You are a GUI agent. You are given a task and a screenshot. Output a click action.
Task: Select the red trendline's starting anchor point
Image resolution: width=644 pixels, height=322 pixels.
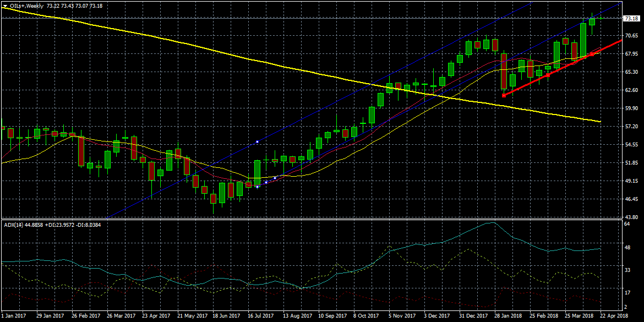click(504, 96)
